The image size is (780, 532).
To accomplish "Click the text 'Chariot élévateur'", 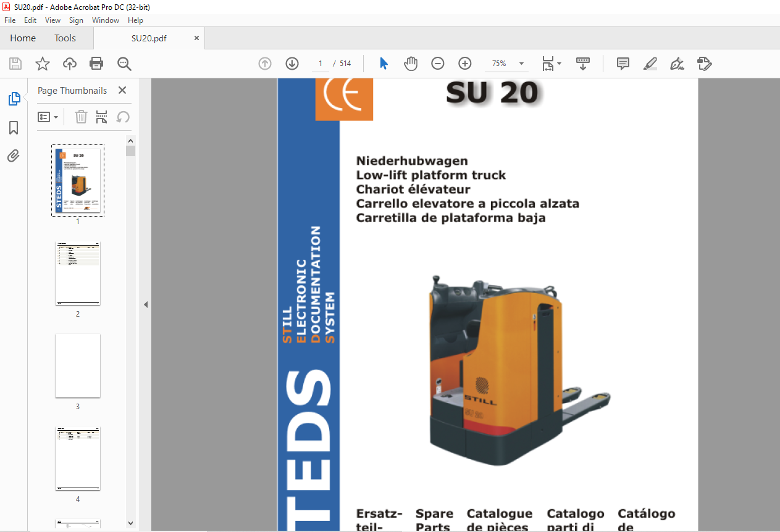I will [x=413, y=189].
